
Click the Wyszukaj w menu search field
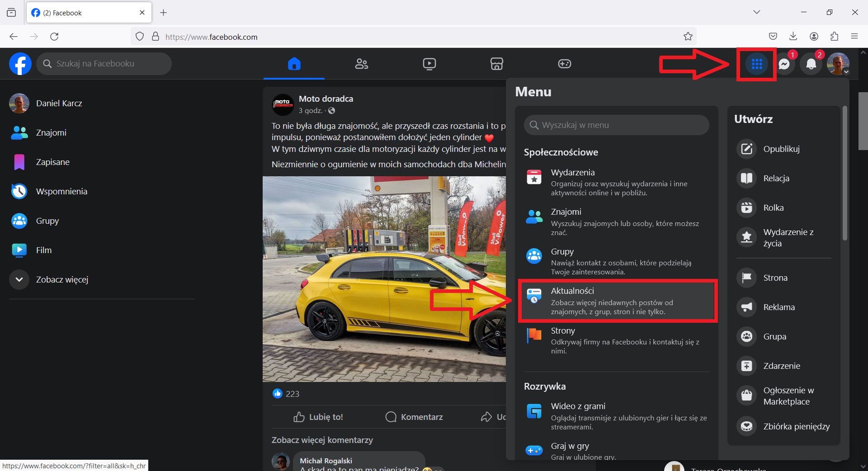tap(617, 125)
